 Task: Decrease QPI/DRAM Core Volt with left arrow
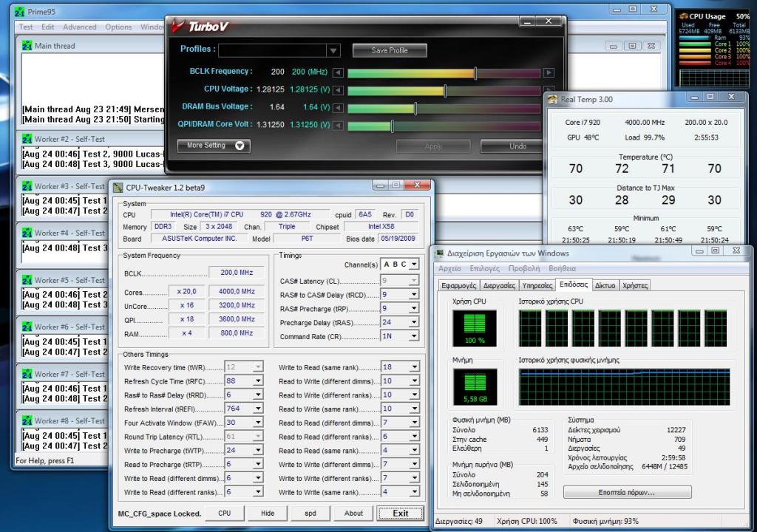pyautogui.click(x=339, y=126)
